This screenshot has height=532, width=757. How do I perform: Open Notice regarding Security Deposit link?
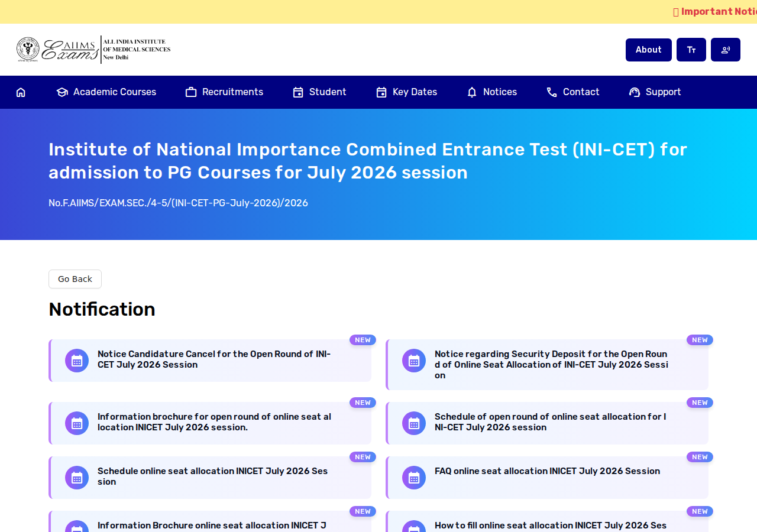pyautogui.click(x=552, y=365)
